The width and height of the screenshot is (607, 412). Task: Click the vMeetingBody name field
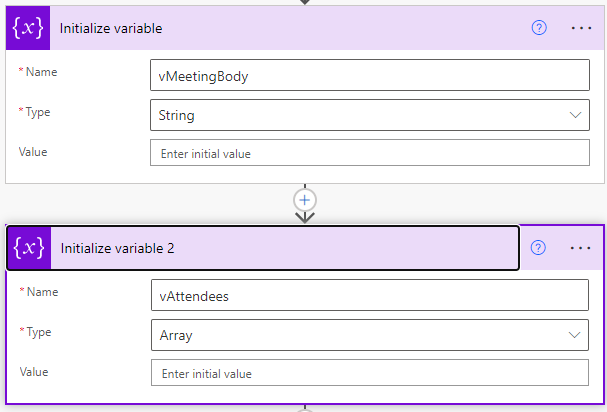[369, 75]
